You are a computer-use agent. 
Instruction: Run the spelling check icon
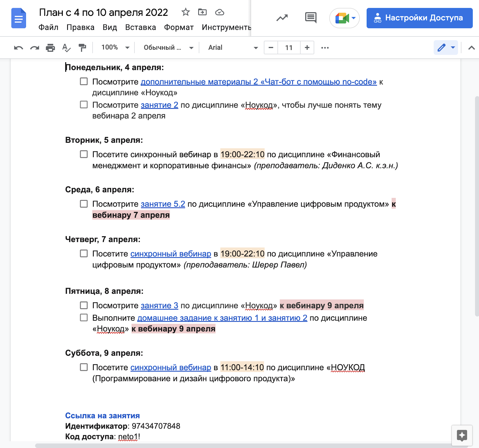coord(66,47)
